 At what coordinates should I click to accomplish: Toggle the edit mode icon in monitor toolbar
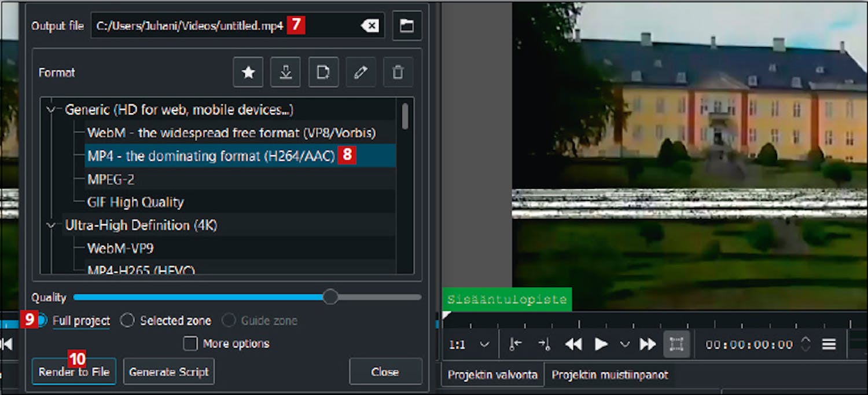click(676, 345)
